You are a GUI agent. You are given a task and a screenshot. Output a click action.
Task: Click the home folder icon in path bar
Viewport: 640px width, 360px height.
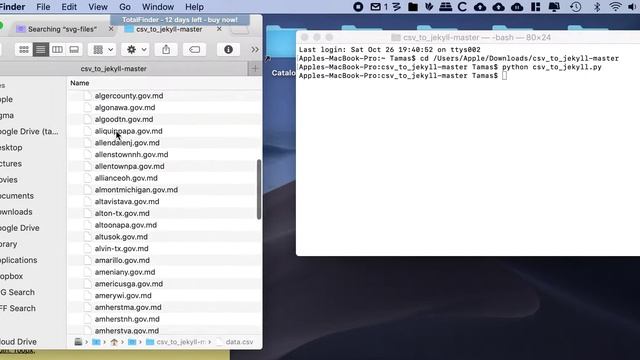tap(114, 342)
